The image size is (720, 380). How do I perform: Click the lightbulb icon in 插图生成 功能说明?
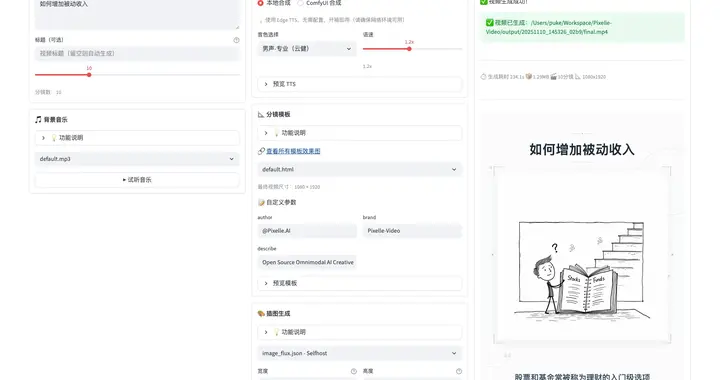[x=276, y=332]
